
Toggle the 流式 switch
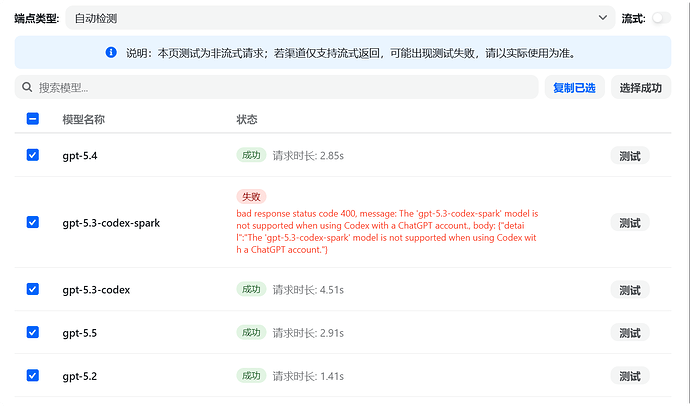click(x=661, y=18)
